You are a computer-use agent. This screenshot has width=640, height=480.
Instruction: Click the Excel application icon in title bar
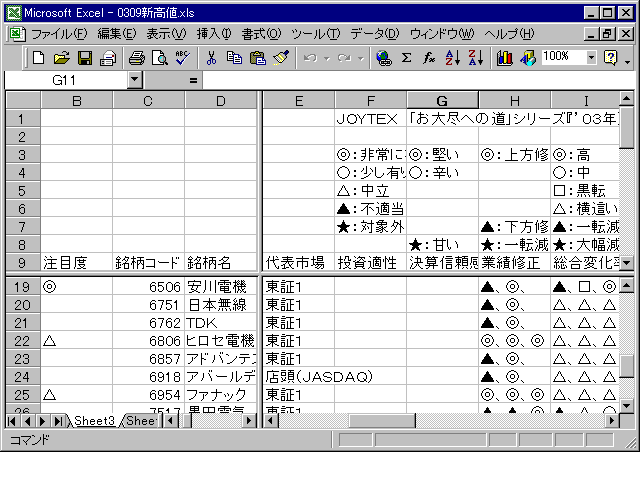(14, 13)
